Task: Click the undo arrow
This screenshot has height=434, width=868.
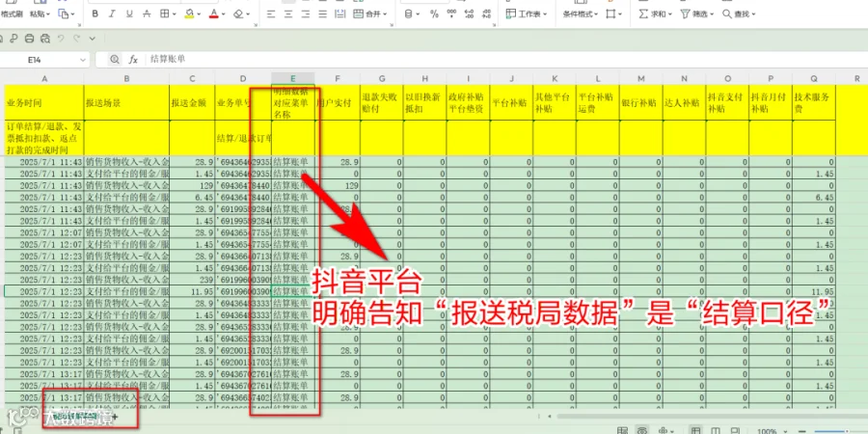Action: pos(61,39)
